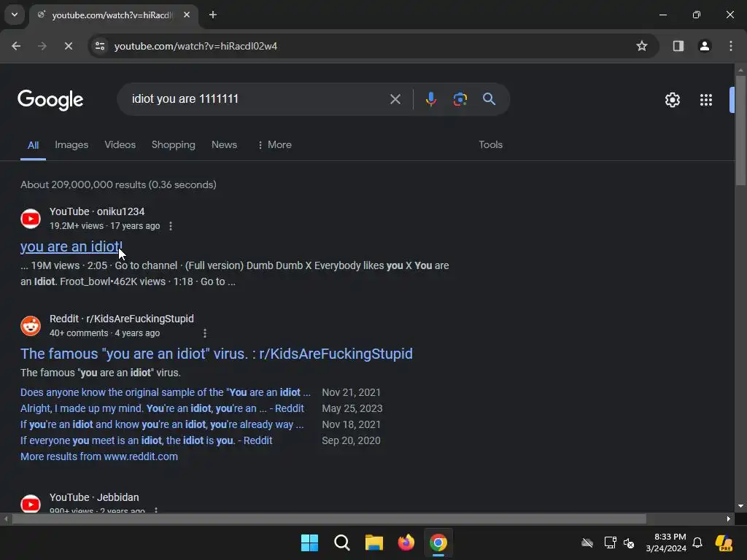Click the forward navigation arrow
The width and height of the screenshot is (747, 560).
coord(42,46)
